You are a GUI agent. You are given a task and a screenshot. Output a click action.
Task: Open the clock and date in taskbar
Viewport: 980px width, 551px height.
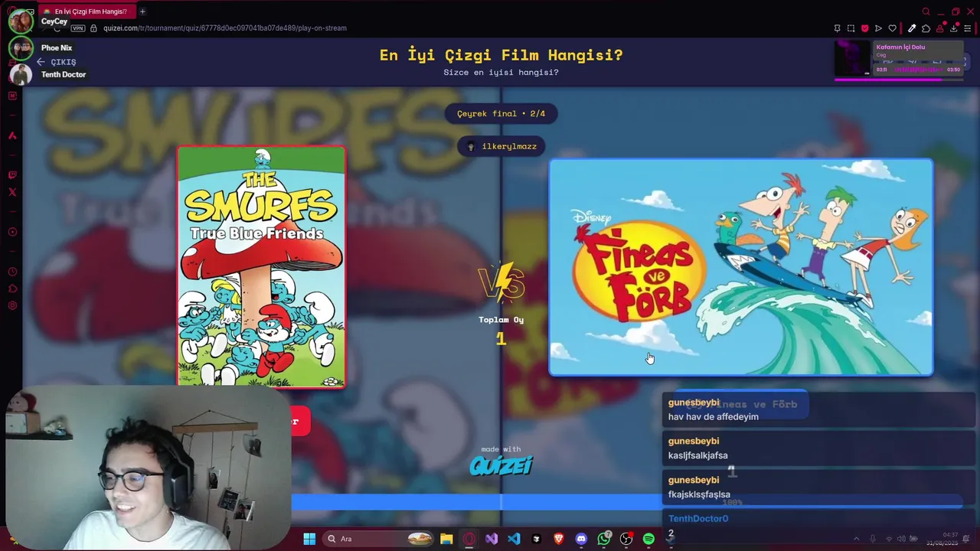pyautogui.click(x=941, y=539)
